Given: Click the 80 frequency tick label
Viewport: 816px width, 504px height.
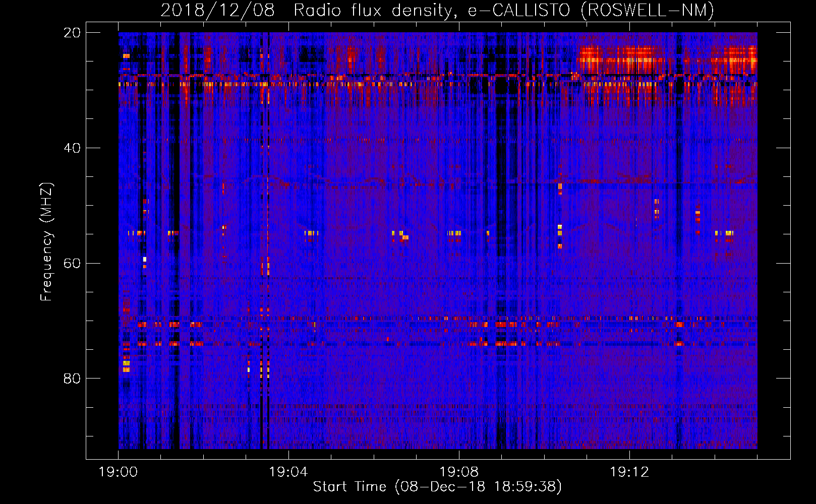Looking at the screenshot, I should point(72,379).
